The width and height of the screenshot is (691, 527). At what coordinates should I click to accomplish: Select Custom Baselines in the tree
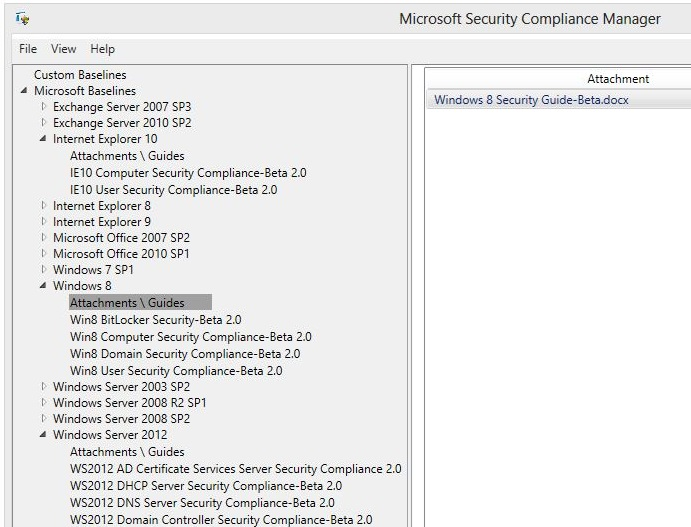pyautogui.click(x=80, y=75)
